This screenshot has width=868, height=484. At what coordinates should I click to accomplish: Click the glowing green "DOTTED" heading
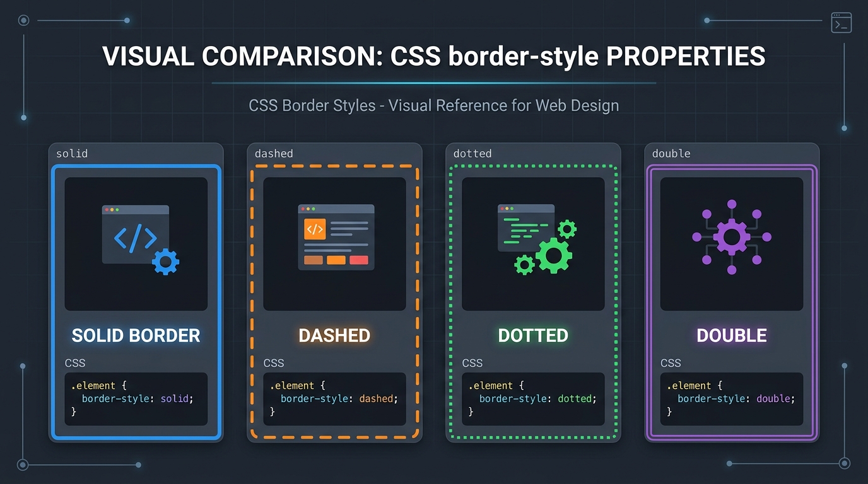533,335
